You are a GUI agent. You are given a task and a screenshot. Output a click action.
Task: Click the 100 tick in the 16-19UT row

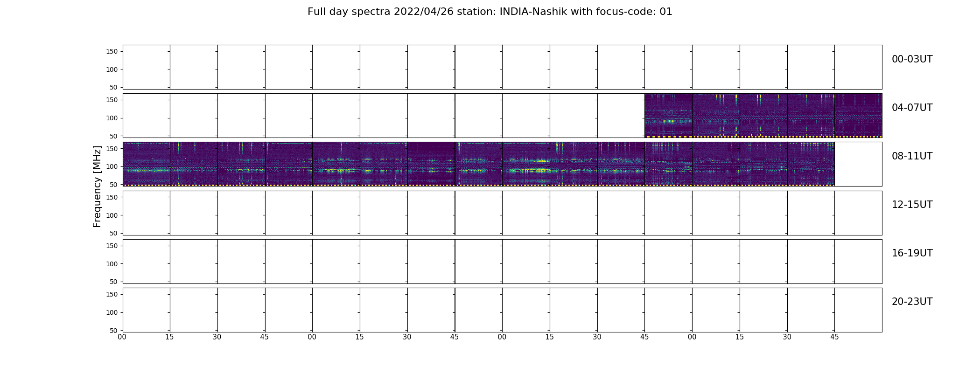click(112, 263)
